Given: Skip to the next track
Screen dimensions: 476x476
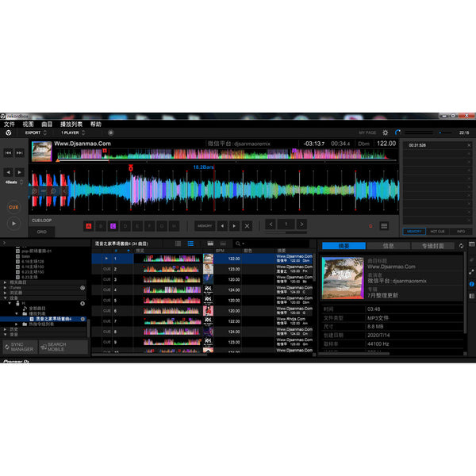Looking at the screenshot, I should click(19, 152).
